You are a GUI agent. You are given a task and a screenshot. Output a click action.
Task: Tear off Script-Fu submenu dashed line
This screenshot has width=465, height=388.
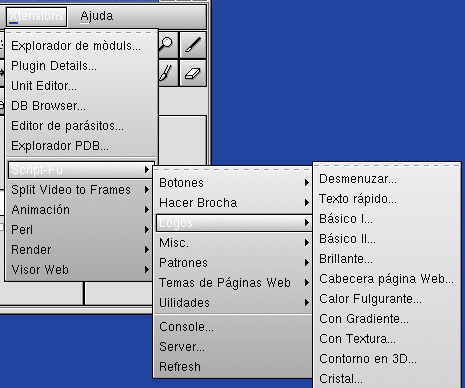pyautogui.click(x=234, y=170)
